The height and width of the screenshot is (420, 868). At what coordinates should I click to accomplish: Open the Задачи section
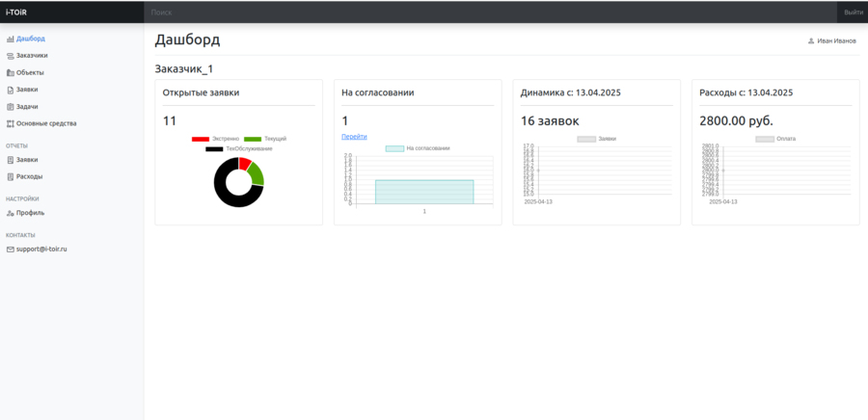click(x=27, y=106)
